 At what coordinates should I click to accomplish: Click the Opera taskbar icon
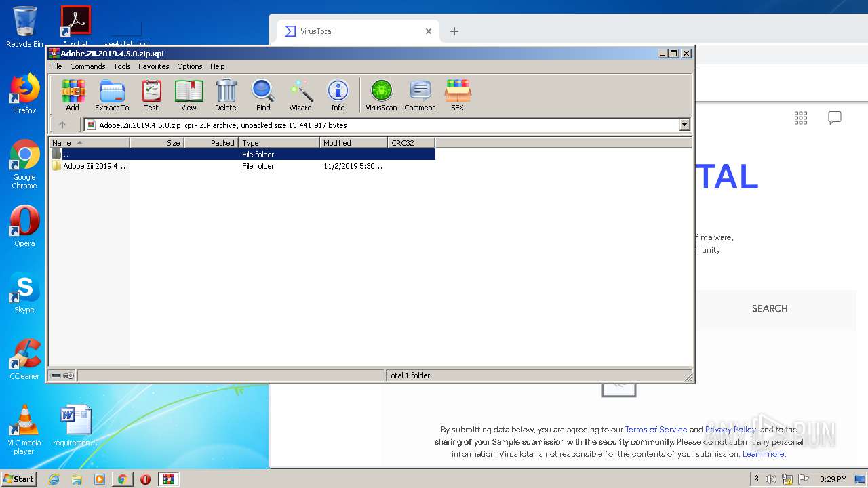(x=145, y=479)
